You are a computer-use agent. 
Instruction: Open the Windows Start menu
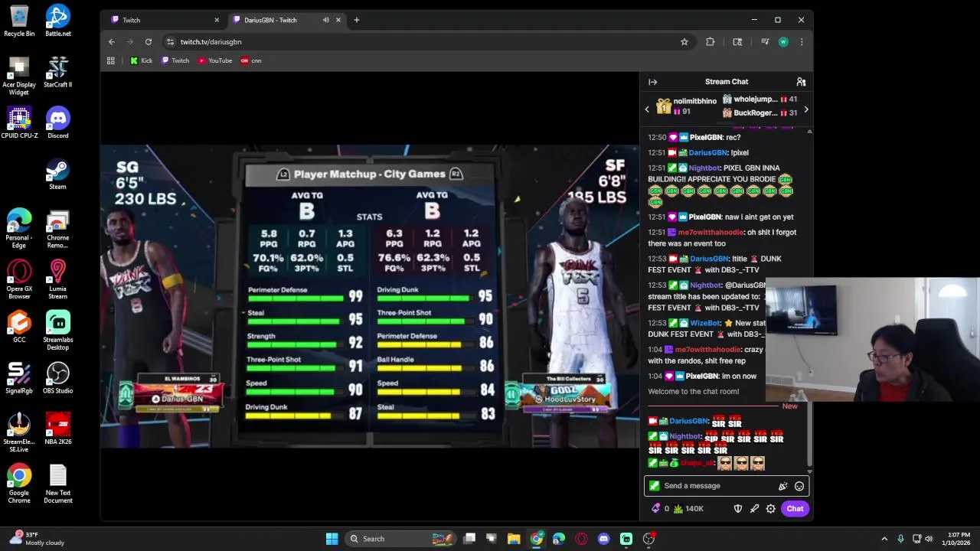[332, 539]
